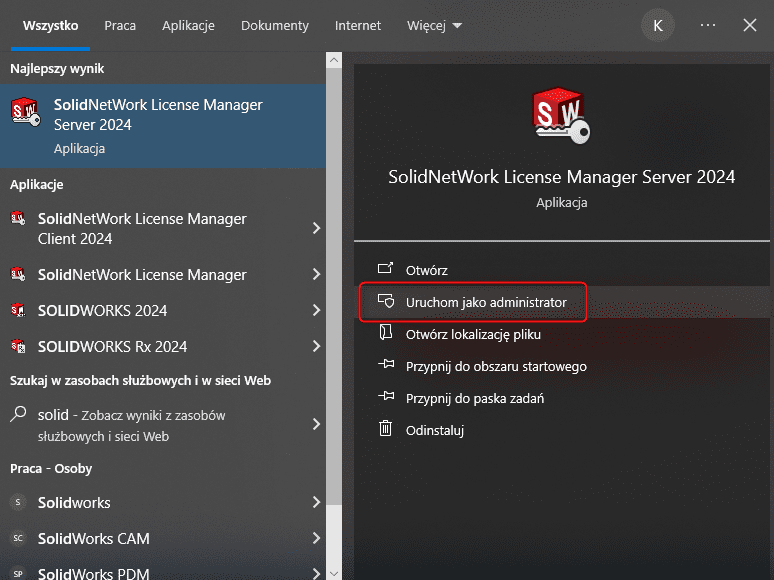This screenshot has width=774, height=580.
Task: Open the Dokumenty tab
Action: tap(274, 26)
